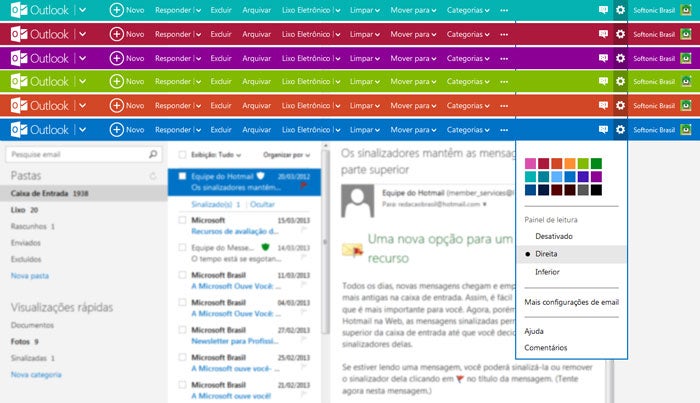Toggle red flag on Equipe do Hotmail message
Image resolution: width=700 pixels, height=403 pixels.
[303, 186]
